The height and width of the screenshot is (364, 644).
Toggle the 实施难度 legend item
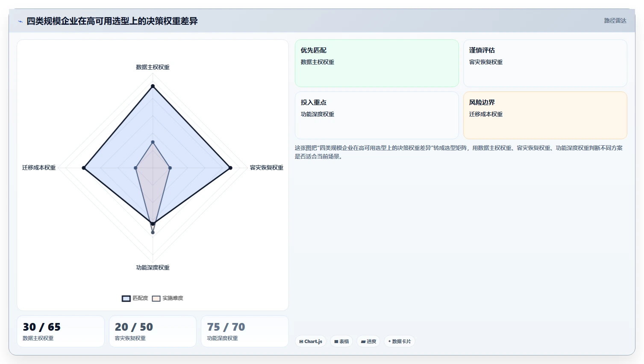(x=168, y=298)
